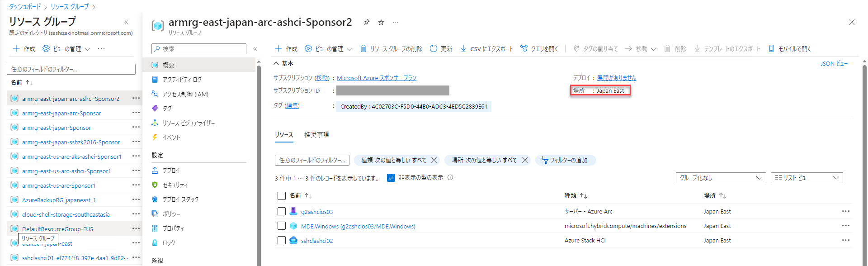The image size is (868, 266).
Task: Collapse the 基本 essentials section
Action: click(283, 63)
